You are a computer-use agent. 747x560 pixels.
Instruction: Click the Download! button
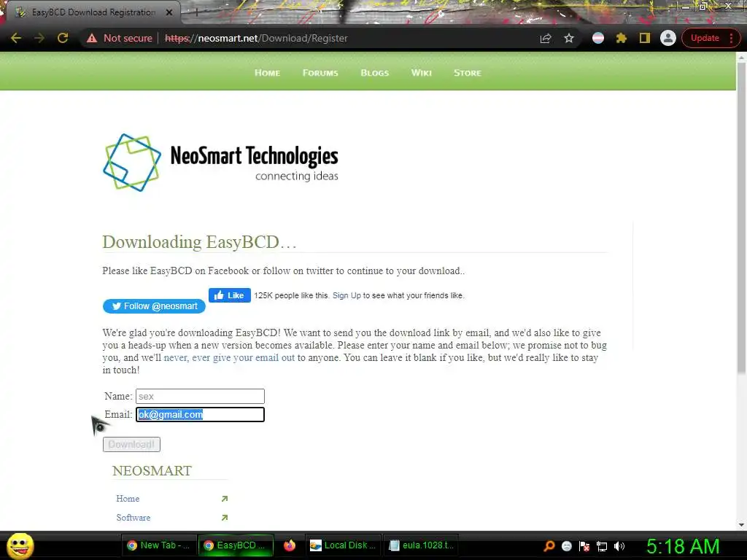pyautogui.click(x=131, y=444)
